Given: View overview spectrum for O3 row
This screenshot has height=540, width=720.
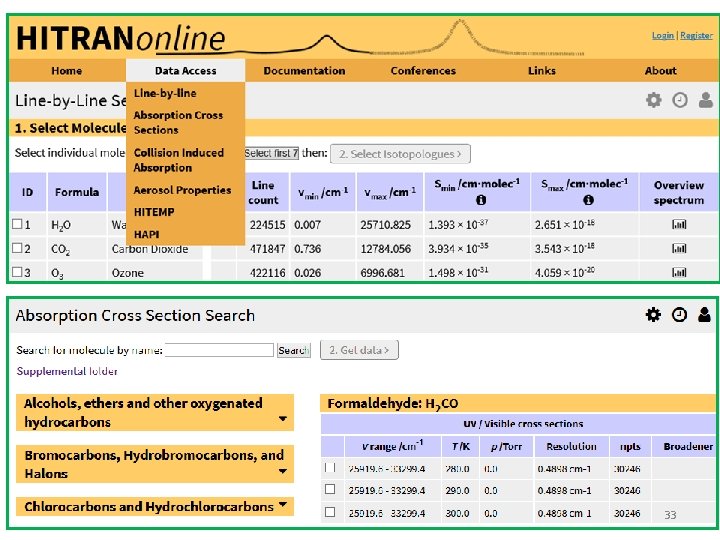Looking at the screenshot, I should [x=679, y=272].
